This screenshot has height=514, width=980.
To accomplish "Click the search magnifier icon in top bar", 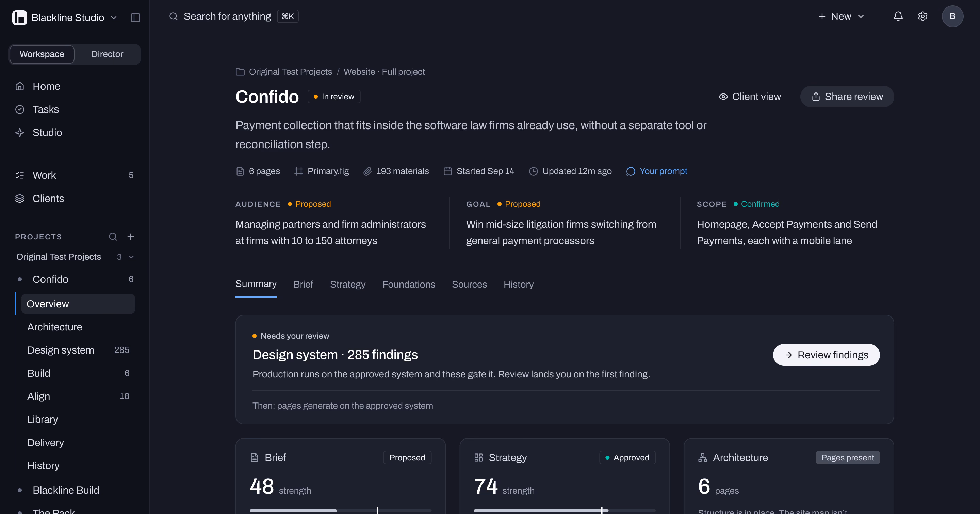I will [174, 16].
